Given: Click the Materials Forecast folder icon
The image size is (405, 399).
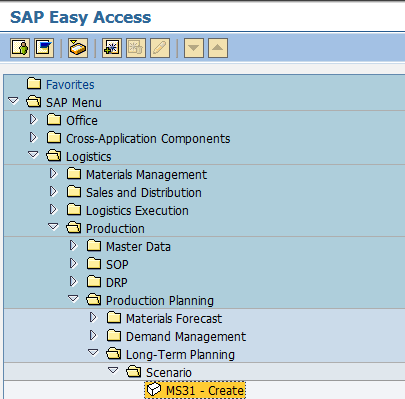Looking at the screenshot, I should click(x=114, y=318).
